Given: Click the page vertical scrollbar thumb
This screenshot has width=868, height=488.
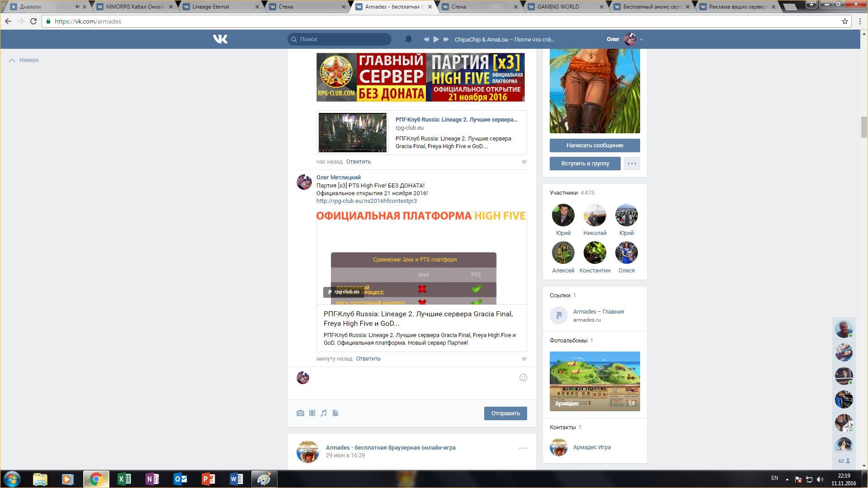Looking at the screenshot, I should [x=864, y=127].
